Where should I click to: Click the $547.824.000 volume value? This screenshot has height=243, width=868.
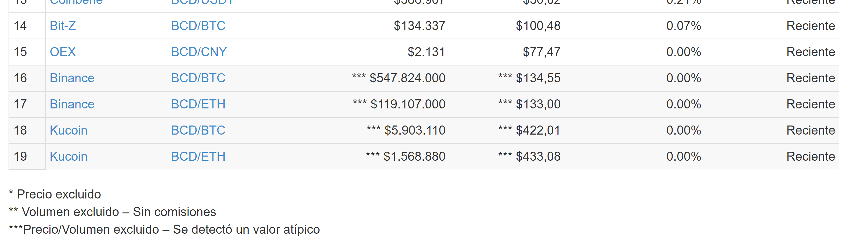click(407, 78)
